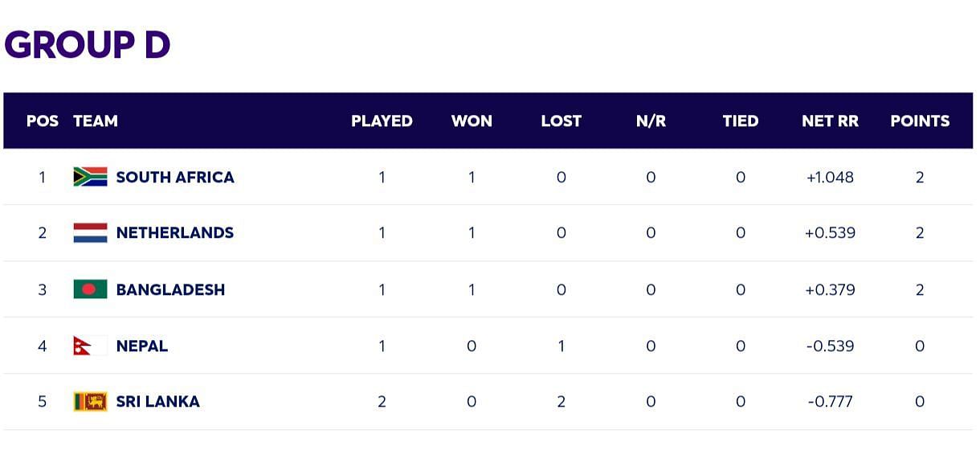Select the NEPAL team name

pyautogui.click(x=142, y=346)
